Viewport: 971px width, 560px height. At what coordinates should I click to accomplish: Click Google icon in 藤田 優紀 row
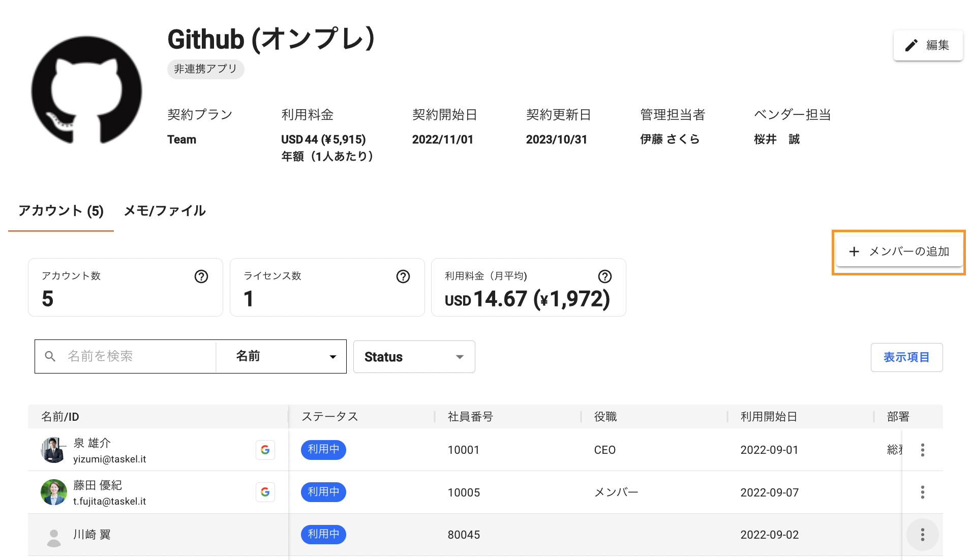(265, 492)
